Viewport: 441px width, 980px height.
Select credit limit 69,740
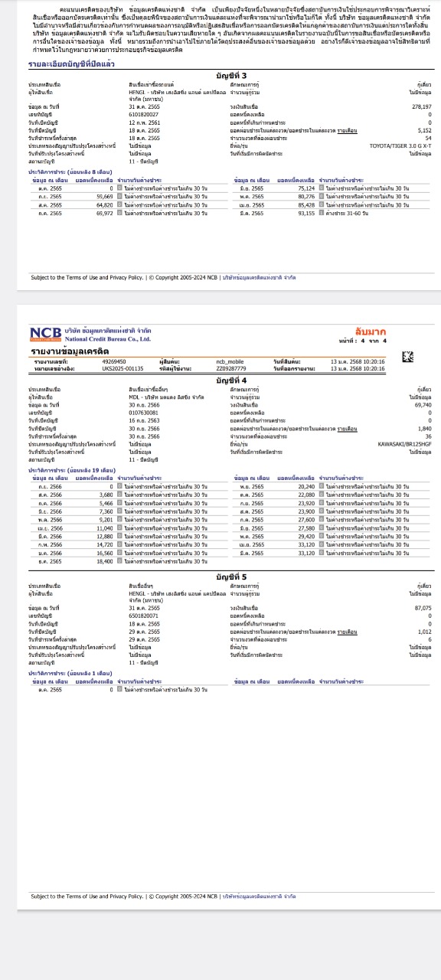[423, 404]
